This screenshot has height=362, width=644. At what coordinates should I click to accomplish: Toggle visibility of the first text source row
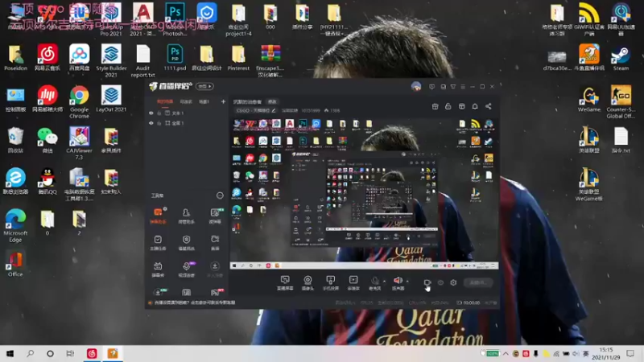151,113
